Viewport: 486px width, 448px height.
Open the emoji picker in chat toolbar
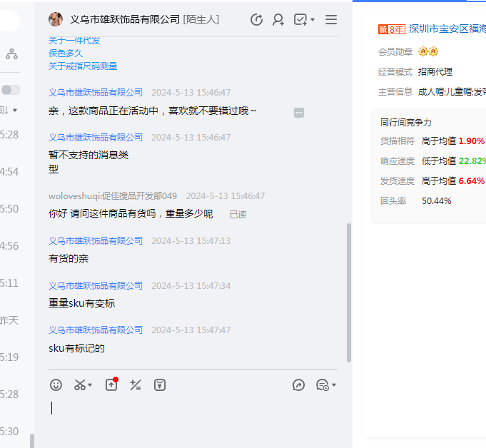(x=56, y=385)
